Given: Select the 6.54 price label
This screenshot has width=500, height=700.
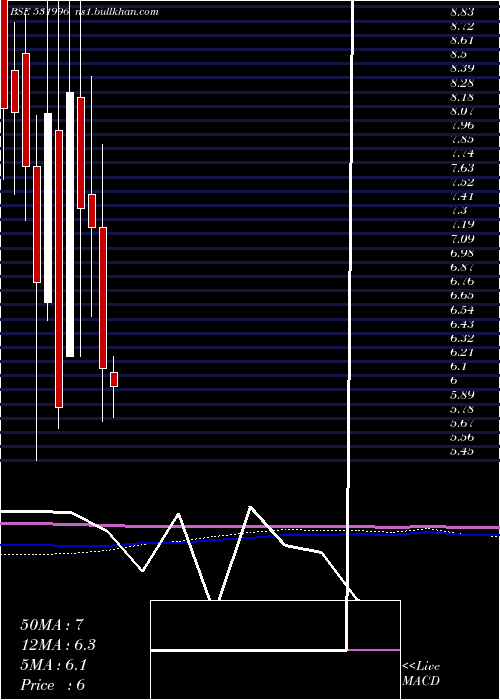Looking at the screenshot, I should click(x=462, y=310).
